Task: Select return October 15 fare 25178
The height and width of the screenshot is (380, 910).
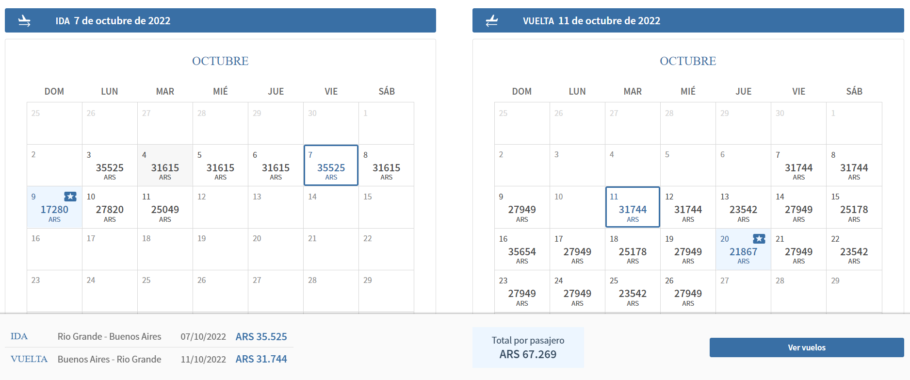Action: point(854,208)
